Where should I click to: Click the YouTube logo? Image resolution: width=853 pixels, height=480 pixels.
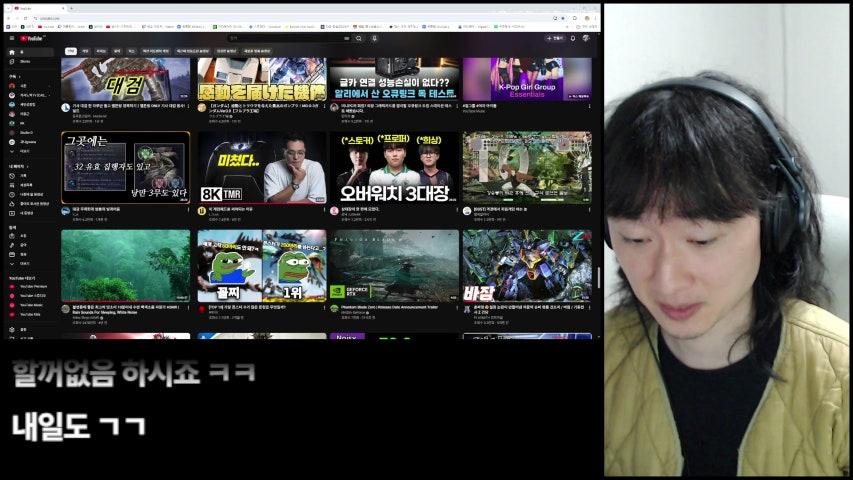click(32, 38)
